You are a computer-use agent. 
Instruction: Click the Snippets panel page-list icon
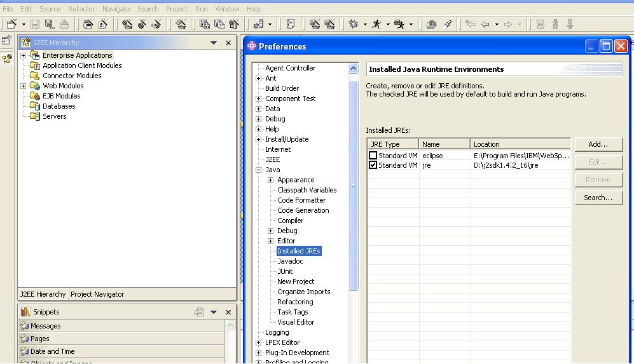click(x=199, y=312)
